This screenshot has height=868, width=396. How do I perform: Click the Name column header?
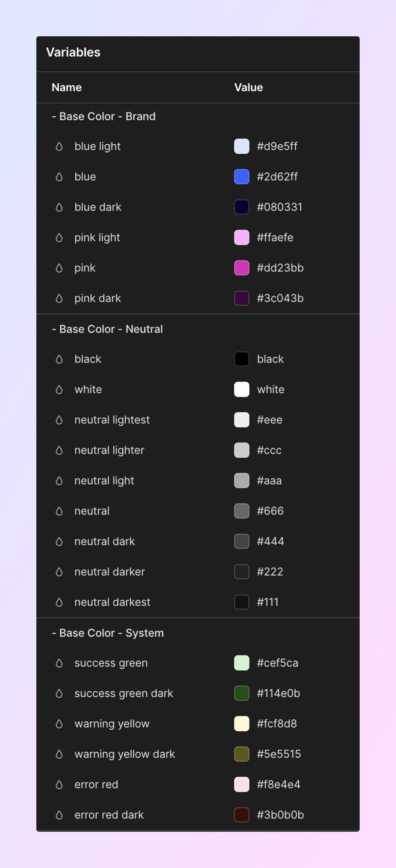[x=66, y=87]
